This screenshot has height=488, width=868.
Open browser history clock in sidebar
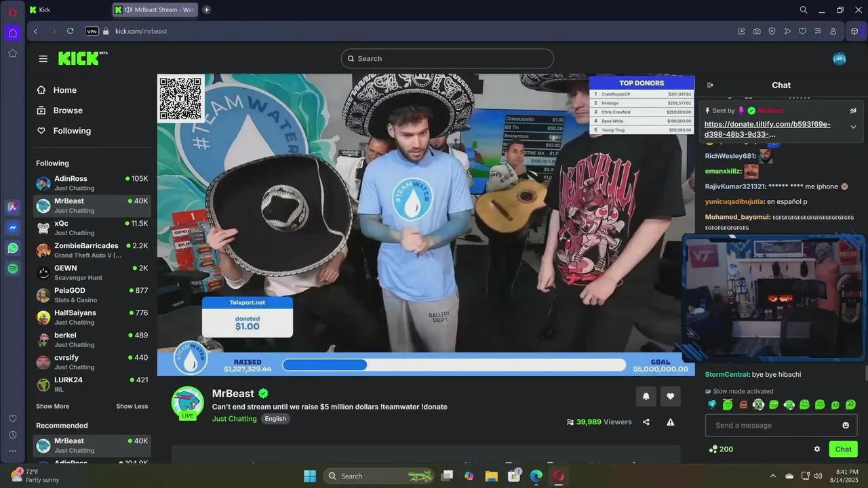tap(13, 434)
